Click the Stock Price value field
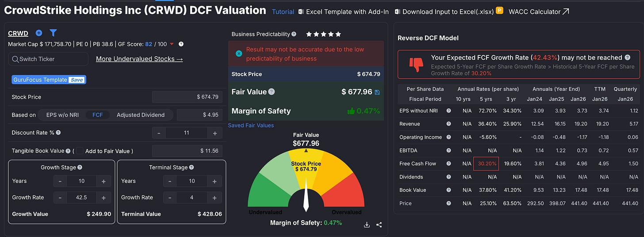 pos(188,97)
